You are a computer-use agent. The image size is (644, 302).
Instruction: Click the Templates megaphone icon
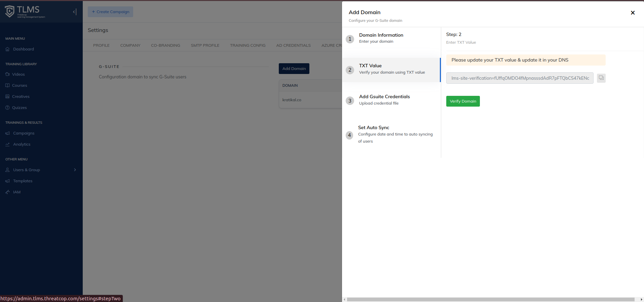click(7, 181)
